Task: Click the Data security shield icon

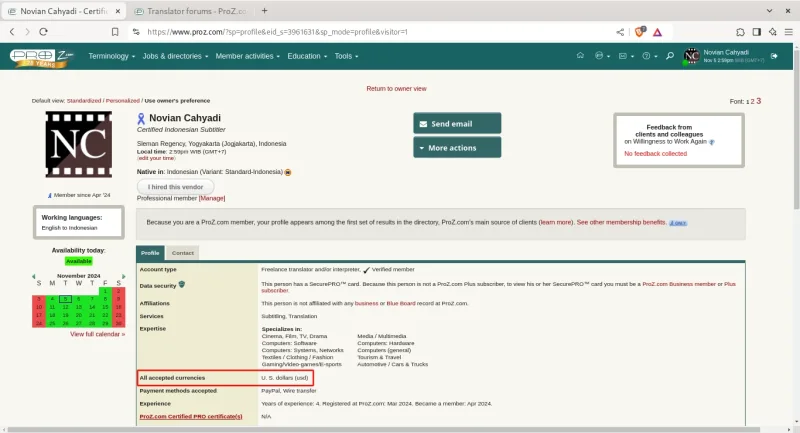Action: (x=182, y=285)
